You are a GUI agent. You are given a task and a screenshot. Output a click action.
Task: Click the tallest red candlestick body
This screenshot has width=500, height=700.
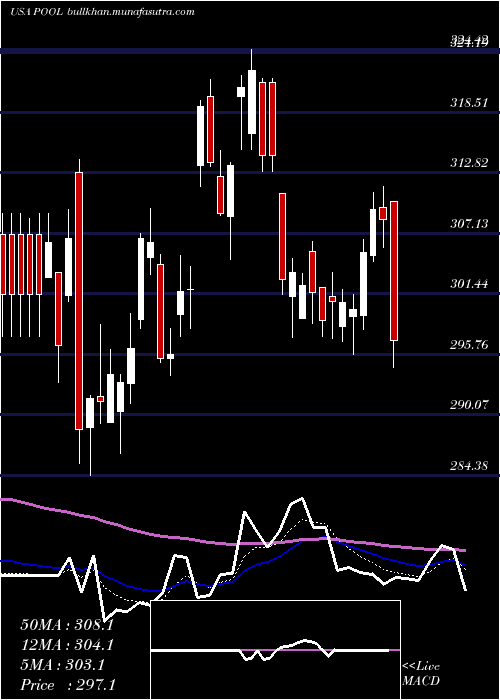click(x=79, y=301)
